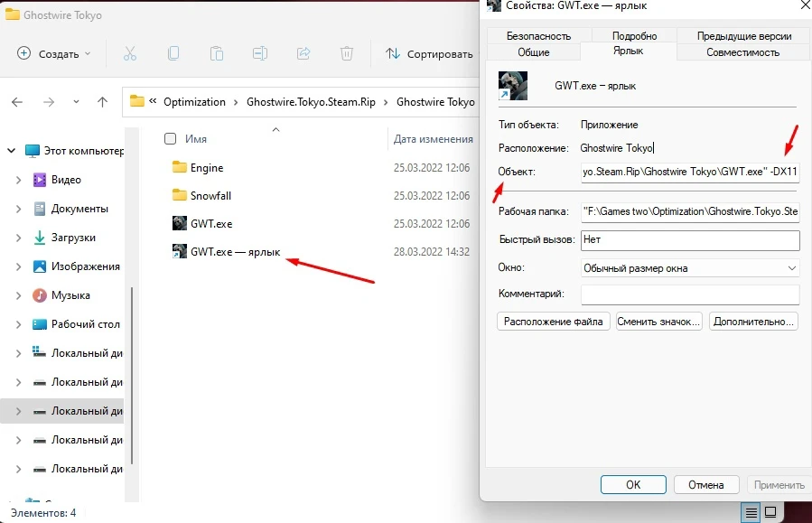Viewport: 812px width, 523px height.
Task: Click the Быстрый вызов hotkey field
Action: pyautogui.click(x=690, y=239)
